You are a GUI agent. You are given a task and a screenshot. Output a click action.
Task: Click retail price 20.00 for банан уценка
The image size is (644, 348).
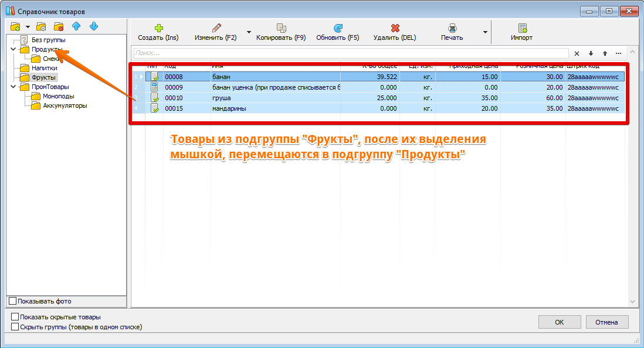coord(533,87)
